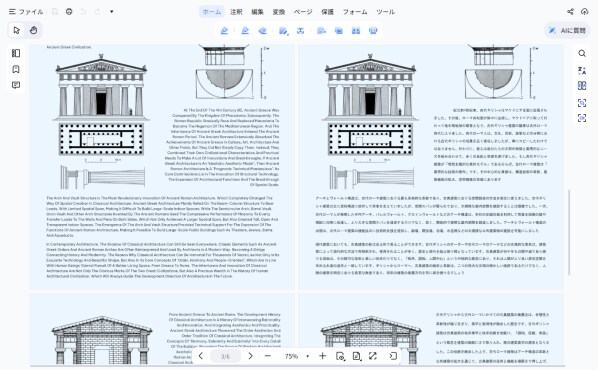Image resolution: width=598 pixels, height=370 pixels.
Task: Open the bookmarks panel icon
Action: tap(16, 69)
